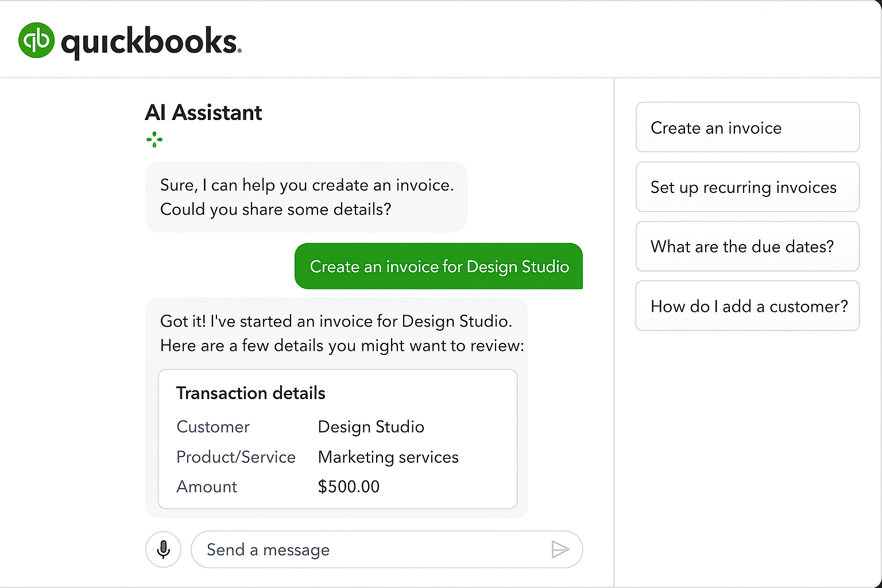This screenshot has height=588, width=882.
Task: Select the Transaction details title
Action: point(250,393)
